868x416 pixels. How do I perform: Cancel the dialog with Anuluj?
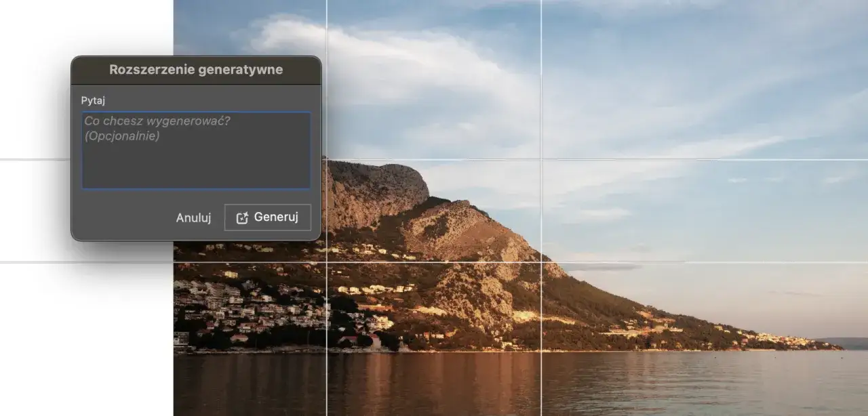pyautogui.click(x=193, y=217)
